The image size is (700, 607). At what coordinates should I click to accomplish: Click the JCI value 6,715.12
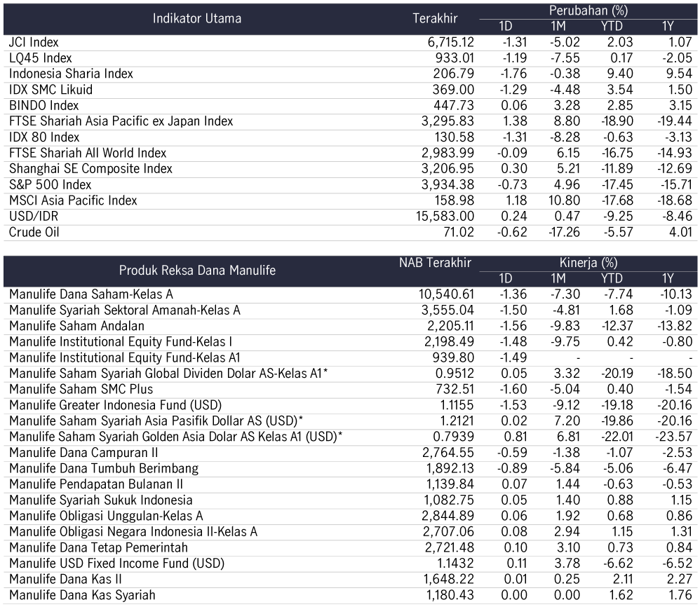450,42
